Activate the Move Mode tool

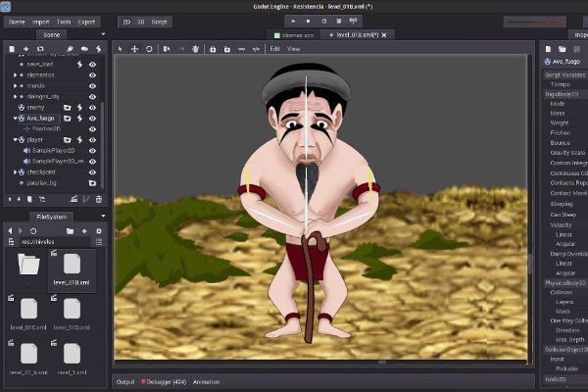coord(134,49)
